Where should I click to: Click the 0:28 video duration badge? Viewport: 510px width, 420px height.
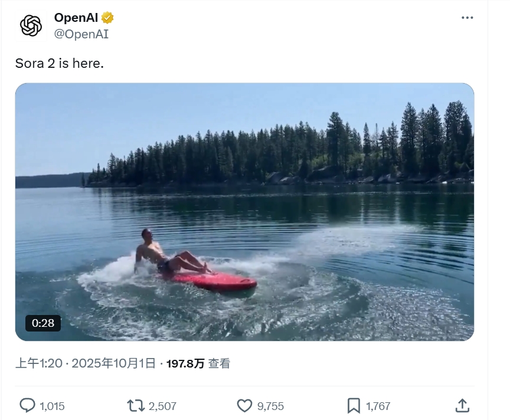click(x=43, y=323)
